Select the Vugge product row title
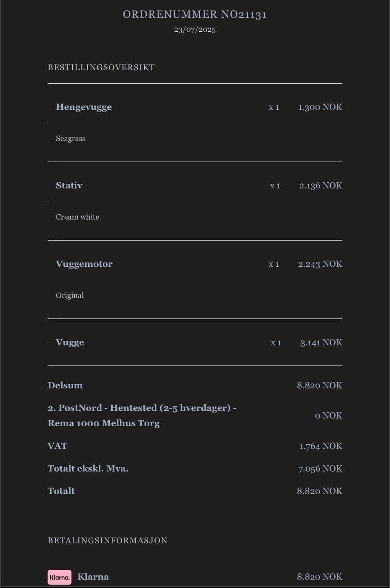 pyautogui.click(x=70, y=342)
